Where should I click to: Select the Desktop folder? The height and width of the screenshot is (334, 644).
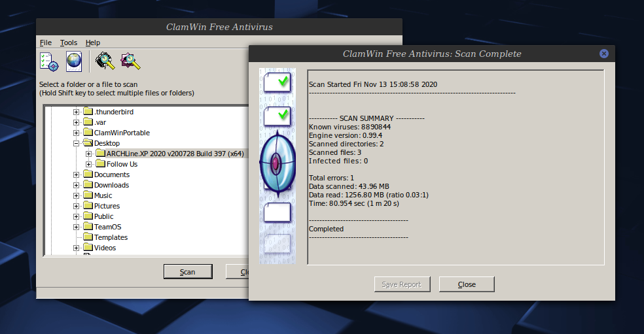pos(107,143)
